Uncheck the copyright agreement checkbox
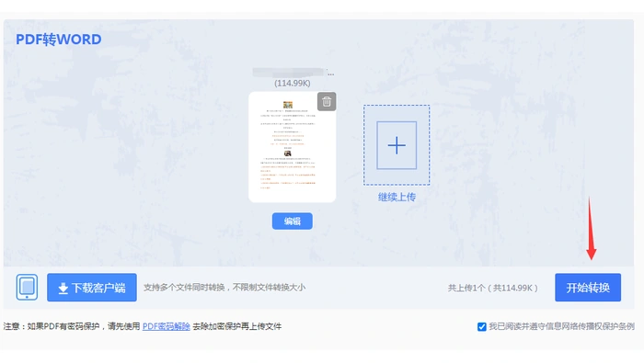 pyautogui.click(x=482, y=327)
